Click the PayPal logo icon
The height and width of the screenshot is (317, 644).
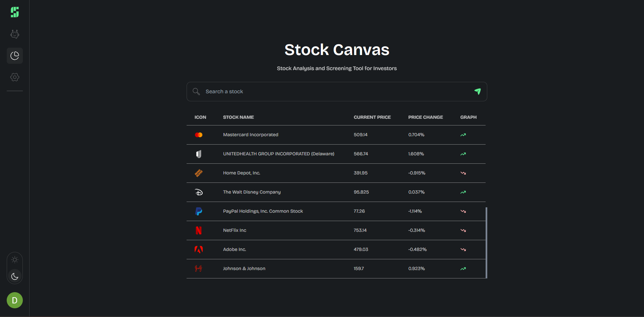pos(199,211)
